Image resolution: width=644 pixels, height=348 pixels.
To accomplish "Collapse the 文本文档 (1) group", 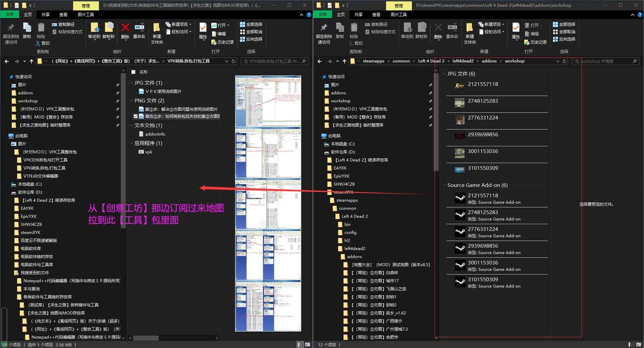I will (x=131, y=126).
